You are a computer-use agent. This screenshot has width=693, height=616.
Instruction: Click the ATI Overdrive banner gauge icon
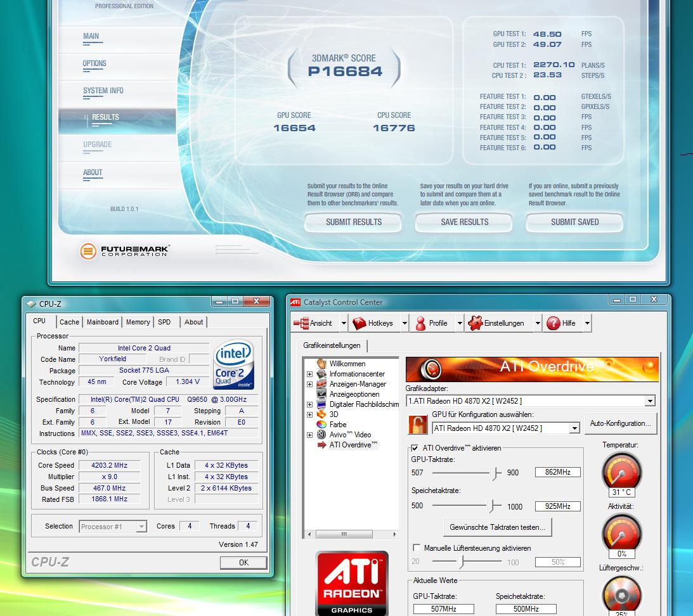pos(431,369)
